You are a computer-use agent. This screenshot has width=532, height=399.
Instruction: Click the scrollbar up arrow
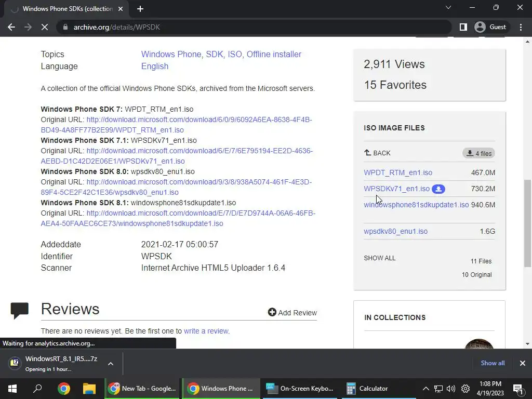tap(527, 42)
